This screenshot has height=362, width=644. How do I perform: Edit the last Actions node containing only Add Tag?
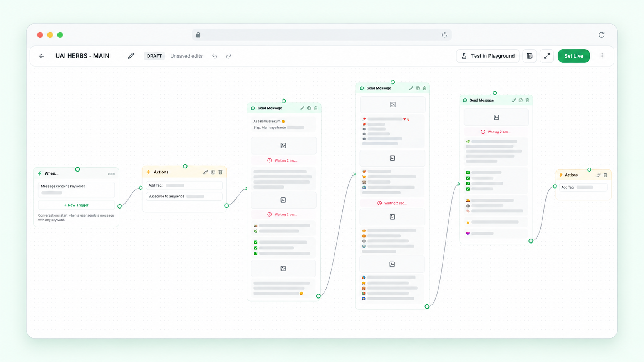point(599,175)
